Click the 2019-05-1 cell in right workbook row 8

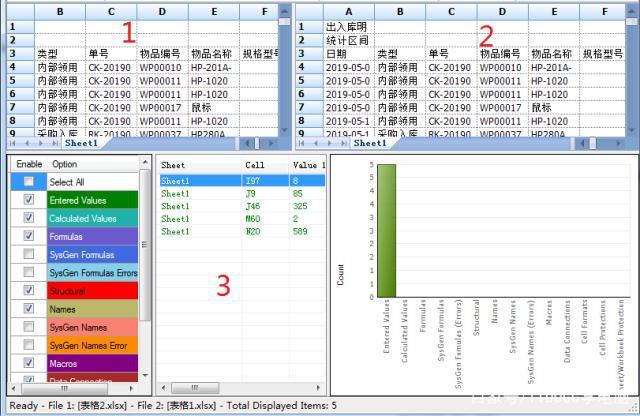click(349, 121)
